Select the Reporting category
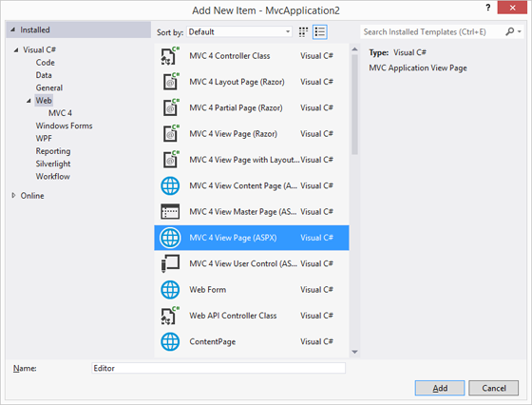 [53, 151]
